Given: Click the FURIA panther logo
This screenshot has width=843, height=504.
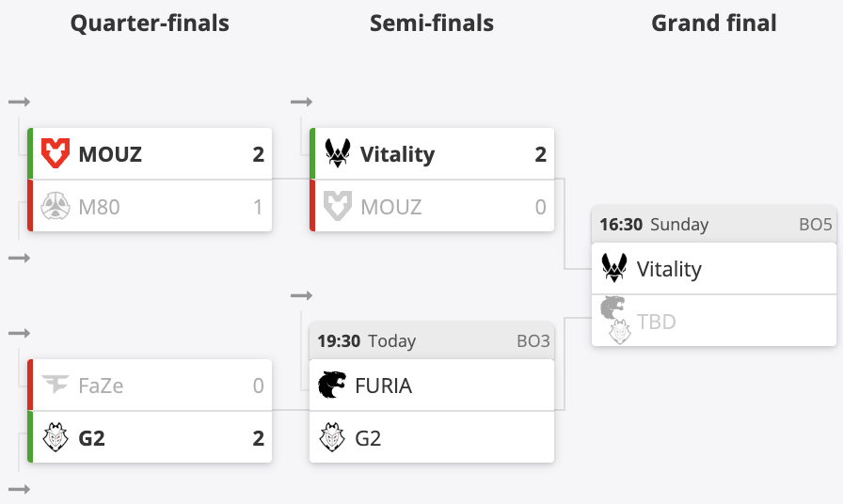Looking at the screenshot, I should pos(332,385).
